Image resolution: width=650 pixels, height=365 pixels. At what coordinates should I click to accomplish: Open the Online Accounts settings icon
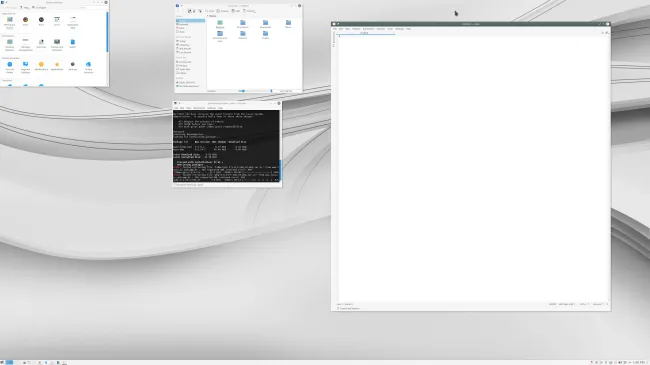click(x=88, y=68)
